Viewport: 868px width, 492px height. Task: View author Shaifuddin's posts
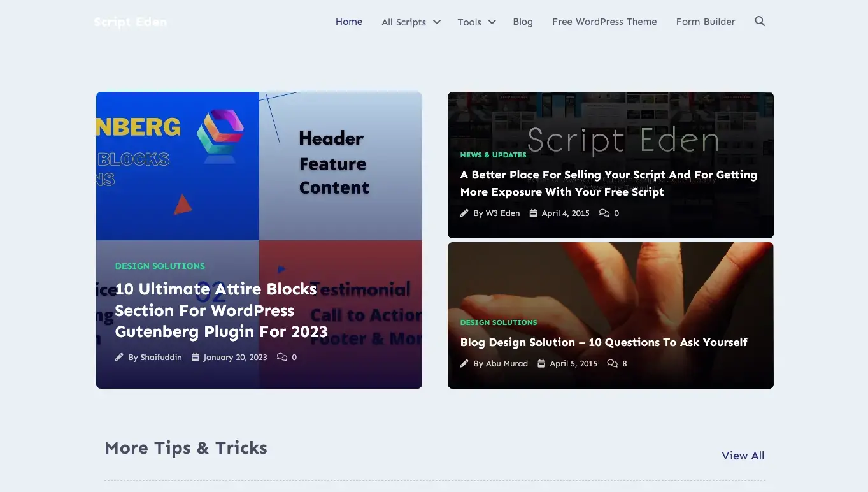160,358
